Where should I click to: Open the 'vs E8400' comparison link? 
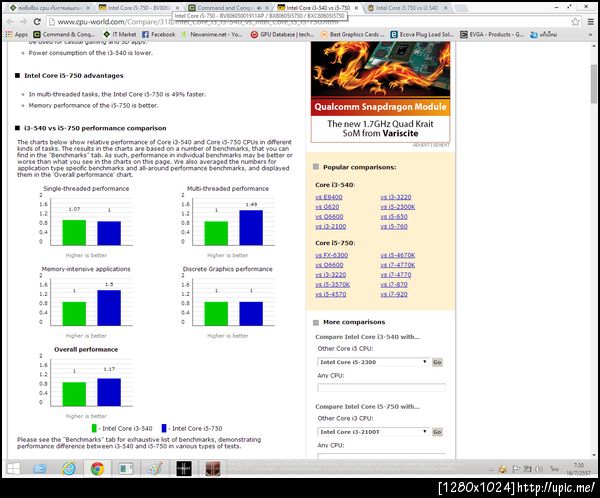[329, 197]
